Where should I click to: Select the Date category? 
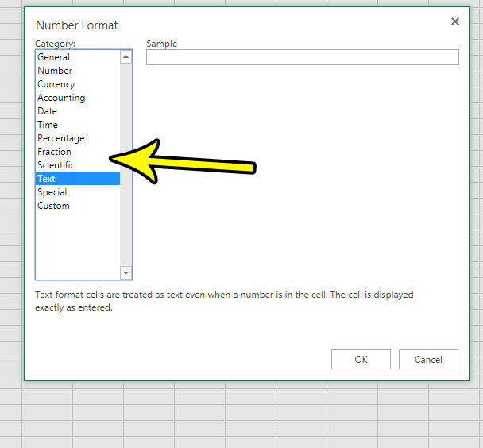click(78, 111)
